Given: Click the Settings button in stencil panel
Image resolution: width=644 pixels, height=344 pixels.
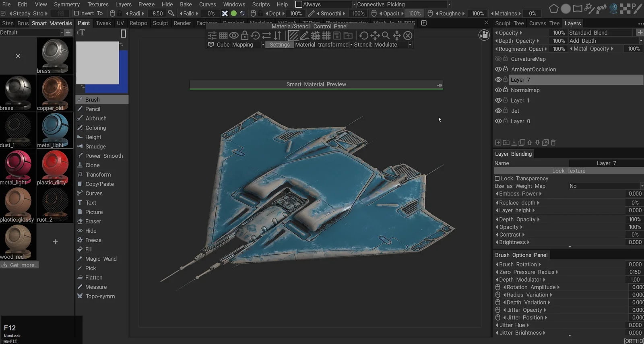Looking at the screenshot, I should coord(279,45).
